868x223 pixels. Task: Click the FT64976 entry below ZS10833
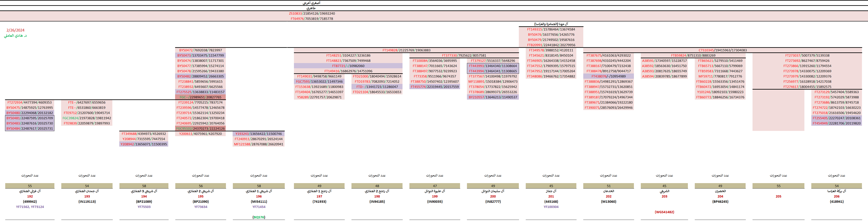tap(312, 19)
